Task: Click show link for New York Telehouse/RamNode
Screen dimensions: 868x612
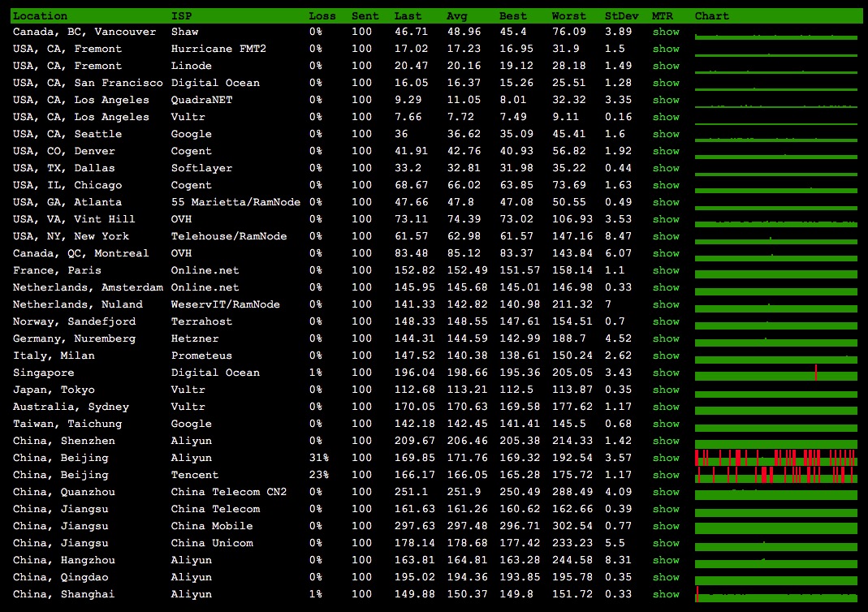Action: 666,236
